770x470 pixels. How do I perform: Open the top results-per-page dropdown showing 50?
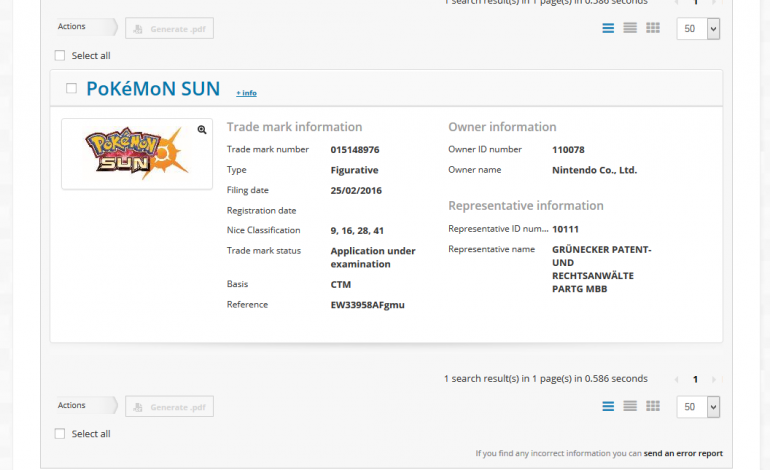[698, 28]
